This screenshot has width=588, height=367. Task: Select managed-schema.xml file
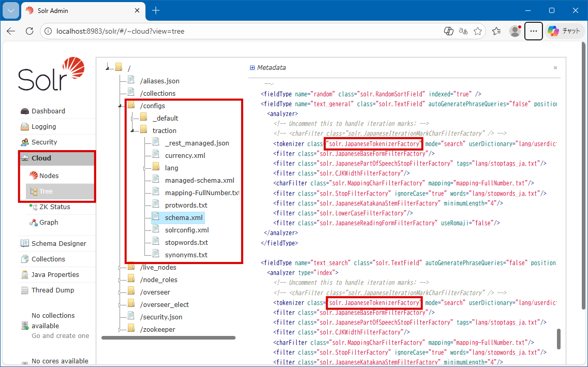click(199, 181)
